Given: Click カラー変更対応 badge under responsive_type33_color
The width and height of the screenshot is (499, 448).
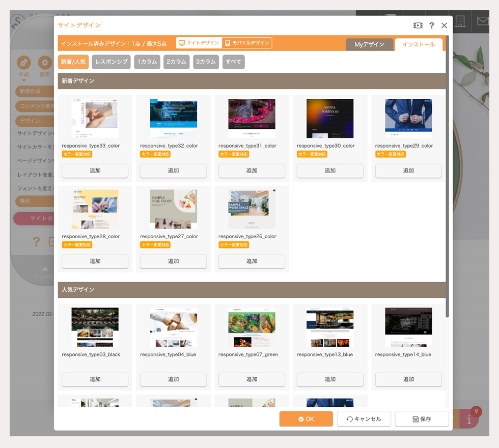Looking at the screenshot, I should [x=77, y=154].
